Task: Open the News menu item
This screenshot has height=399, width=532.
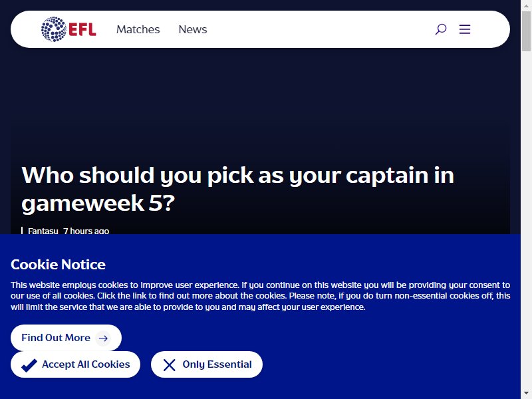Action: [193, 29]
